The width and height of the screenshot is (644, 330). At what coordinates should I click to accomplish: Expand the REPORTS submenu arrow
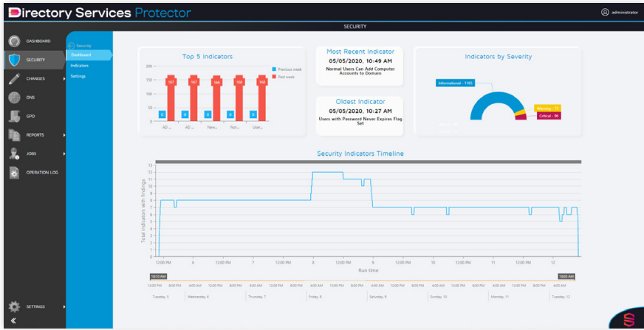(64, 135)
